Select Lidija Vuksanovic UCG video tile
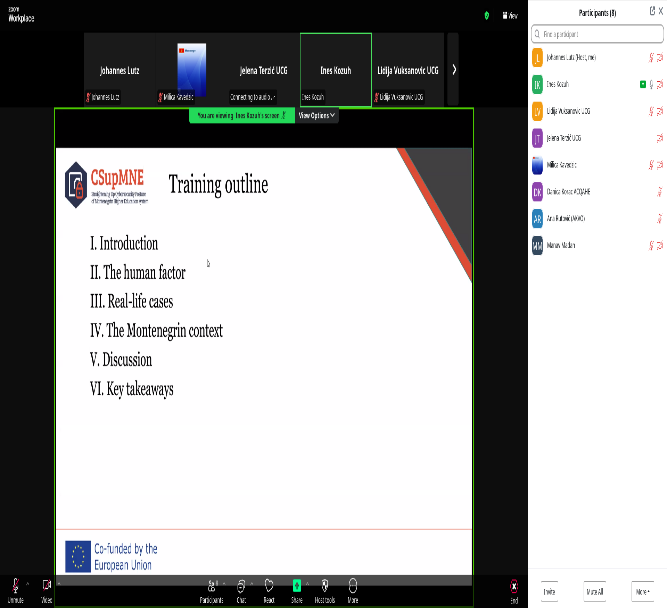 (408, 70)
